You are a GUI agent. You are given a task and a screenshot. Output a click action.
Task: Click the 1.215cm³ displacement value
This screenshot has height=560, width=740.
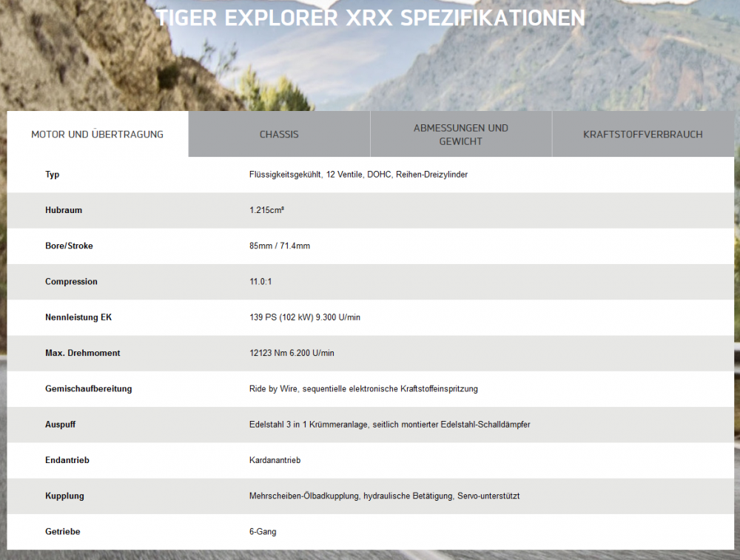point(267,210)
